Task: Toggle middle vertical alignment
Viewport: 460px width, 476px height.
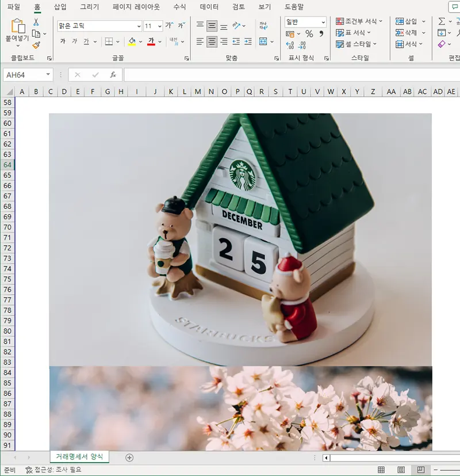Action: (x=212, y=26)
